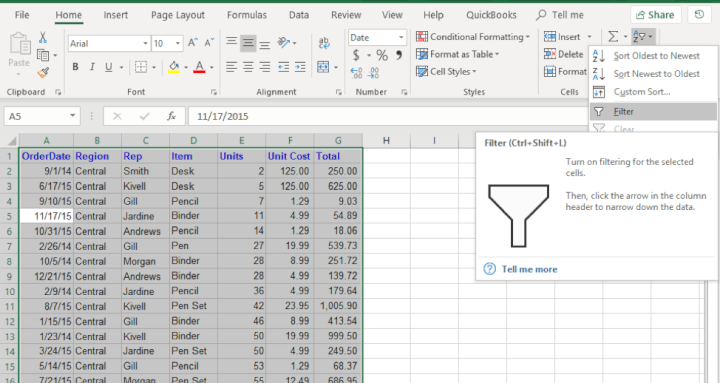Open the Date number format dropdown

coord(401,37)
